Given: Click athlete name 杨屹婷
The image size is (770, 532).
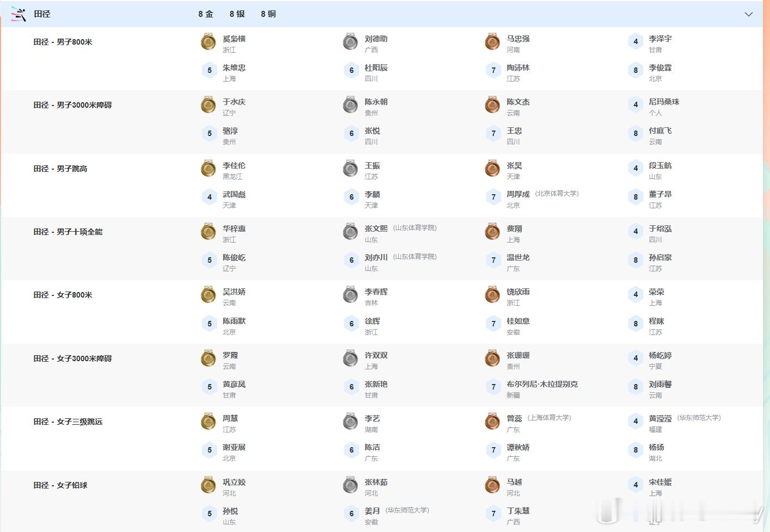Looking at the screenshot, I should (660, 355).
